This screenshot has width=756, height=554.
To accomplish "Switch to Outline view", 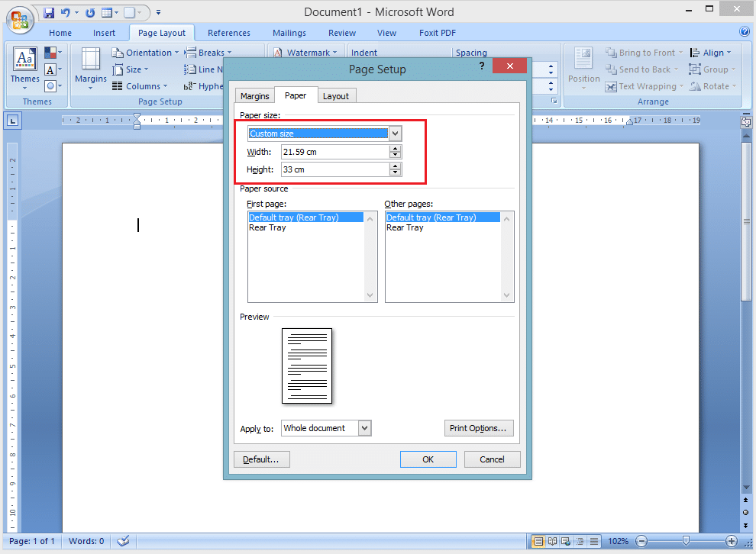I will pos(580,541).
